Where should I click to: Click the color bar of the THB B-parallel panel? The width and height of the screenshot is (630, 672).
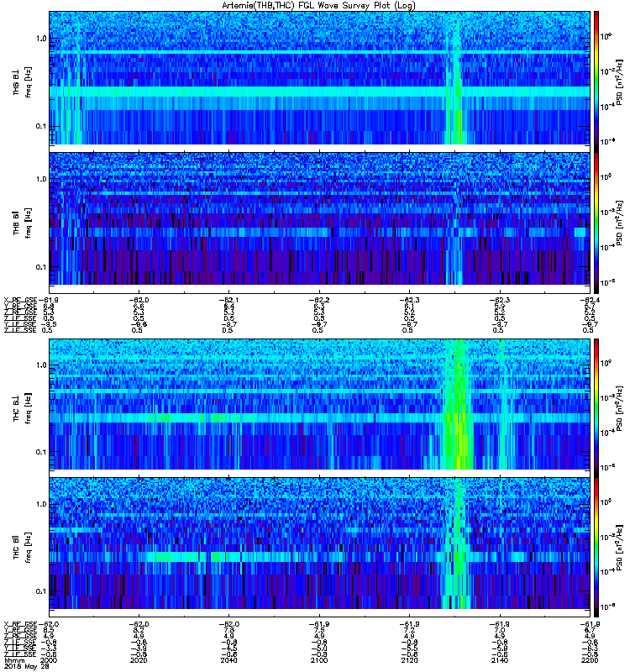596,223
